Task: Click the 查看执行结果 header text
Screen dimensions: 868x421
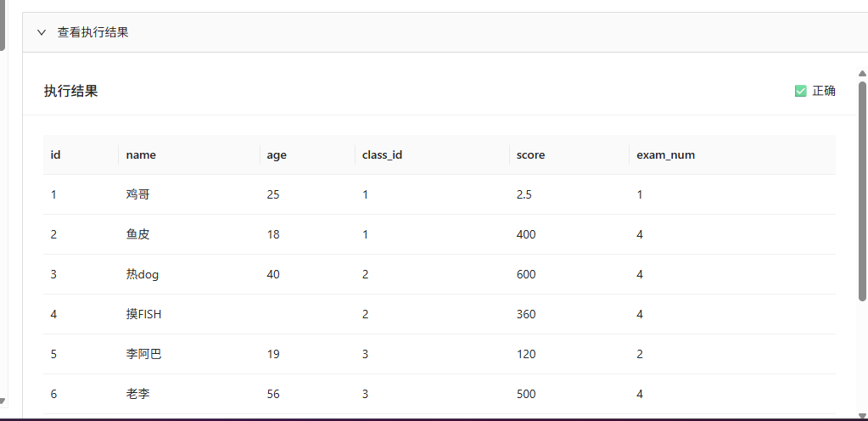Action: [x=93, y=32]
